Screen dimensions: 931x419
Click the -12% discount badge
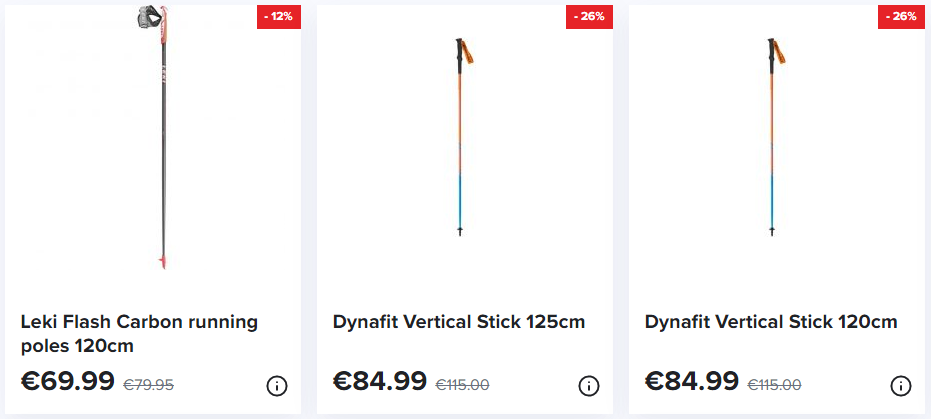pos(278,17)
